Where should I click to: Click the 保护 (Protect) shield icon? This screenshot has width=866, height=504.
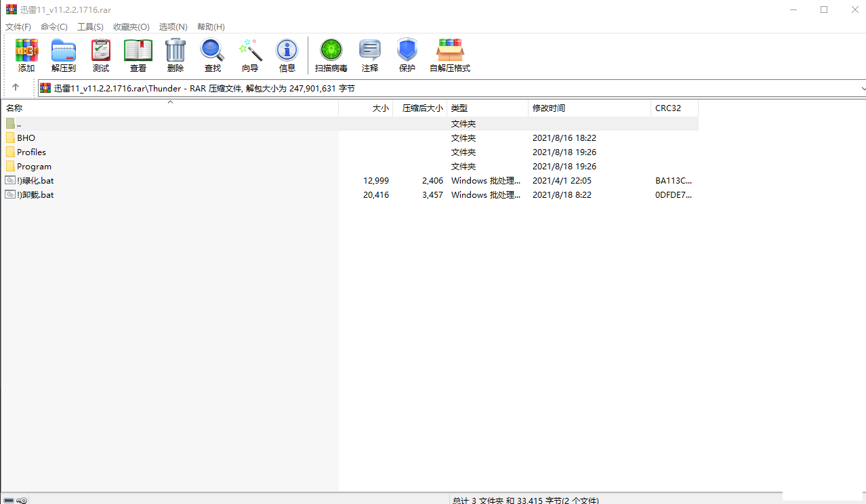click(407, 51)
